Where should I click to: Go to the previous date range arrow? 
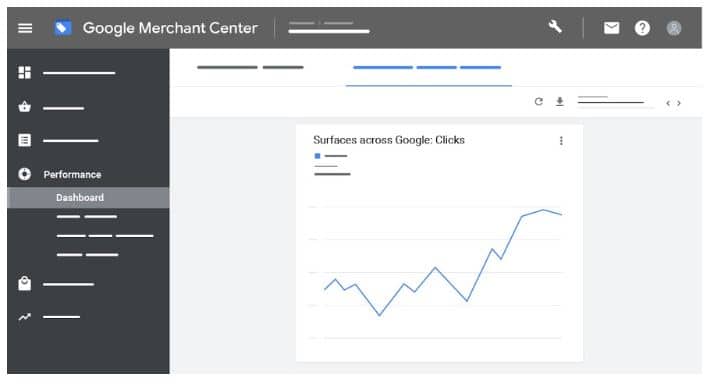click(668, 103)
